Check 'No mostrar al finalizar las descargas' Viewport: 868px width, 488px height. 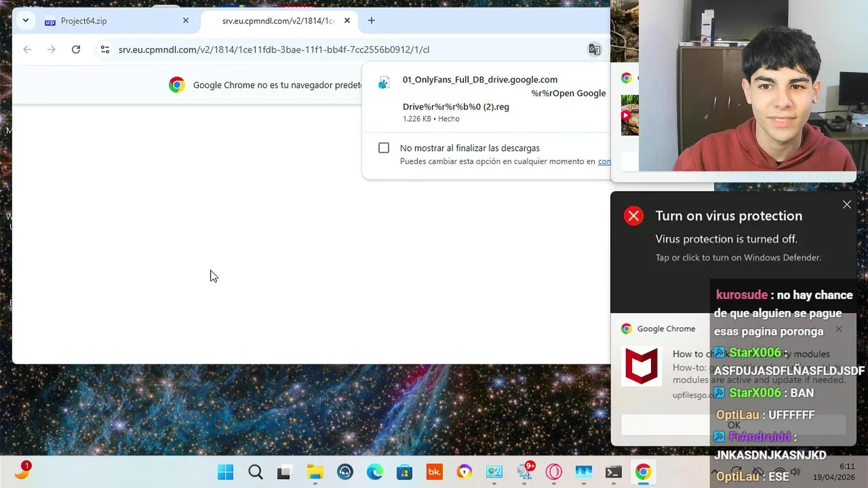tap(384, 148)
